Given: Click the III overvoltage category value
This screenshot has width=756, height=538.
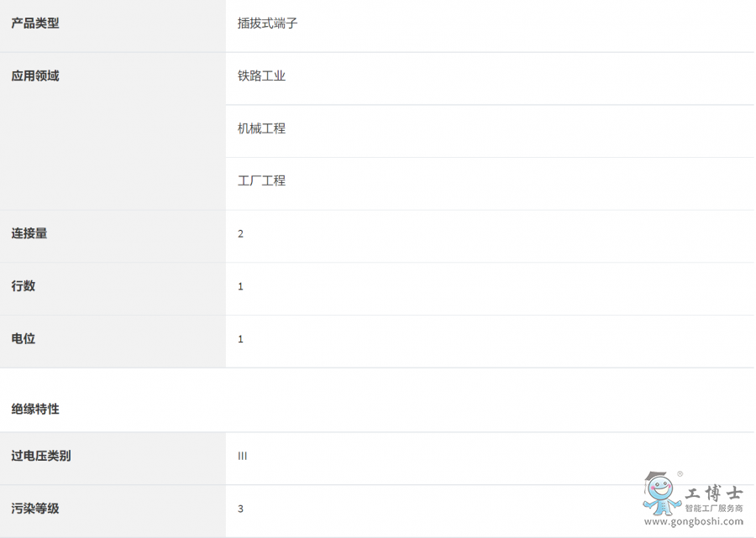Looking at the screenshot, I should point(243,457).
